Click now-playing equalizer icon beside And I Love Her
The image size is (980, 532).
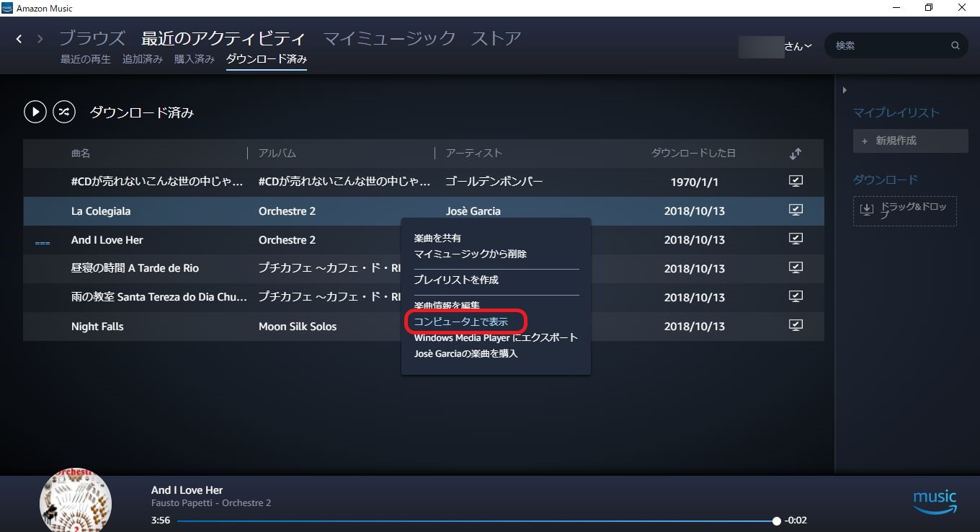coord(43,243)
